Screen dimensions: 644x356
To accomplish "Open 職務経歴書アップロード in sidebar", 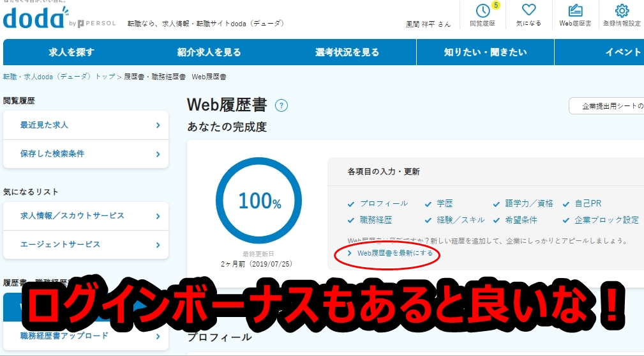I will 86,336.
